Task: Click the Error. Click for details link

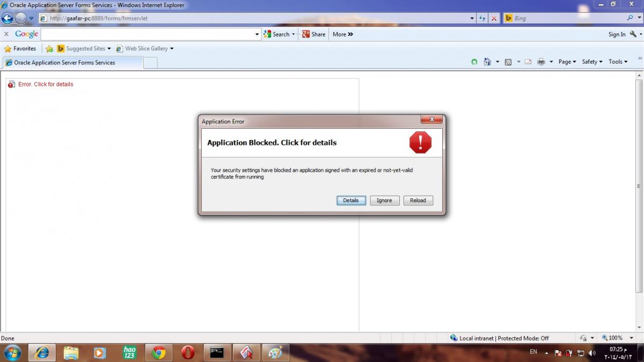Action: pyautogui.click(x=46, y=84)
